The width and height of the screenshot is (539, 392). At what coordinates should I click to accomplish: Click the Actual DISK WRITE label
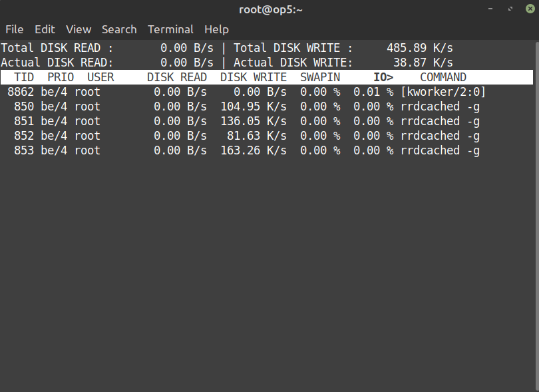293,63
